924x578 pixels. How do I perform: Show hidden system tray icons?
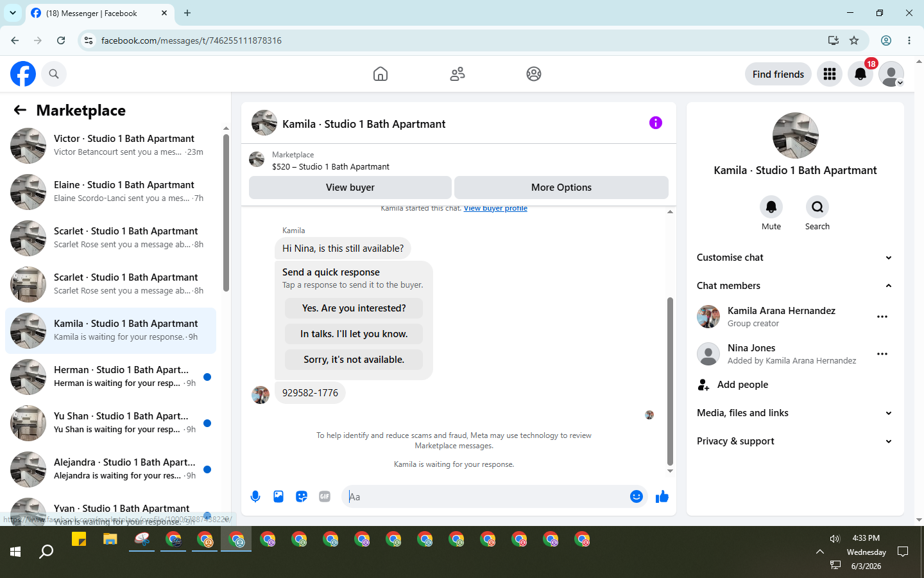click(x=820, y=552)
